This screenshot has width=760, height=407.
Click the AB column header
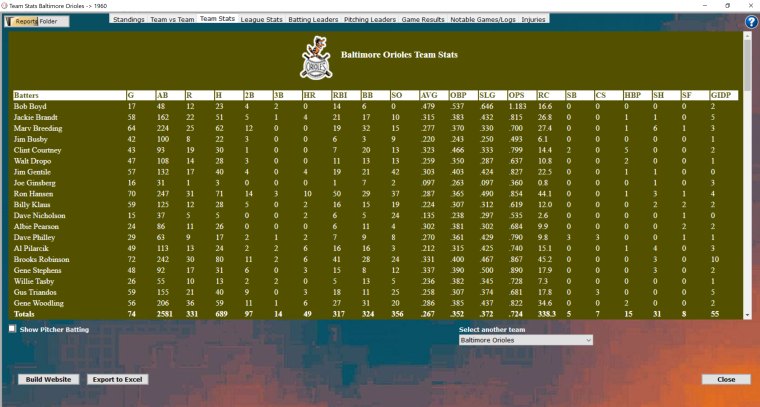[170, 95]
